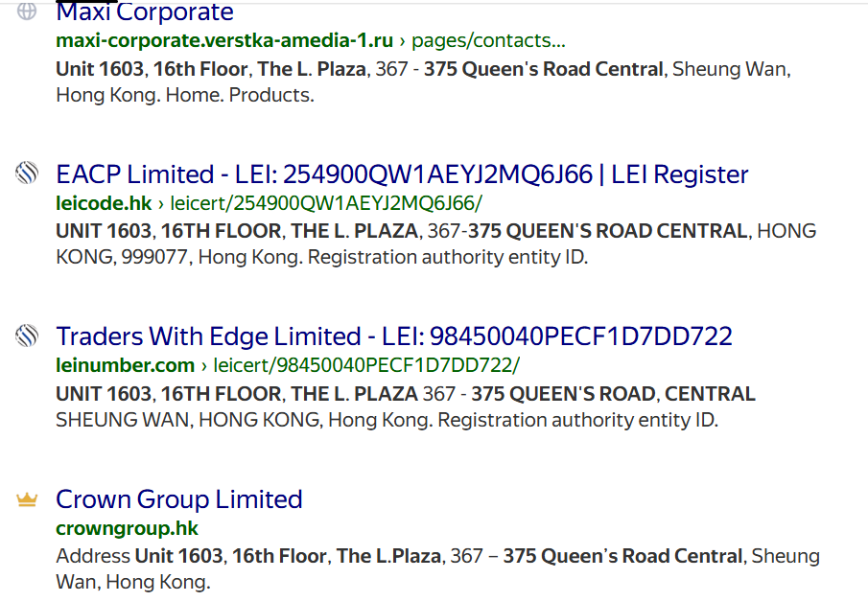Screen dimensions: 868x602
Task: Visit the maxi-corporate.verstka-amedia-1.ru domain link
Action: pyautogui.click(x=224, y=40)
